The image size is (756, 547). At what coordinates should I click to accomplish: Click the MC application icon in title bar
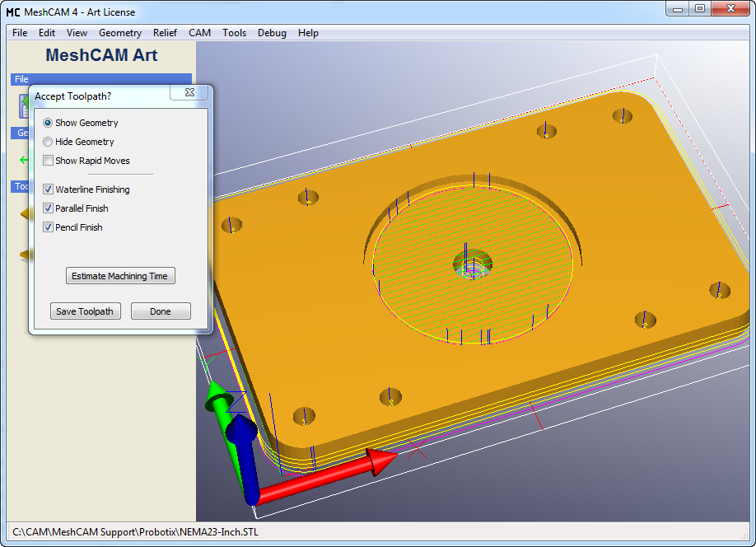(13, 12)
